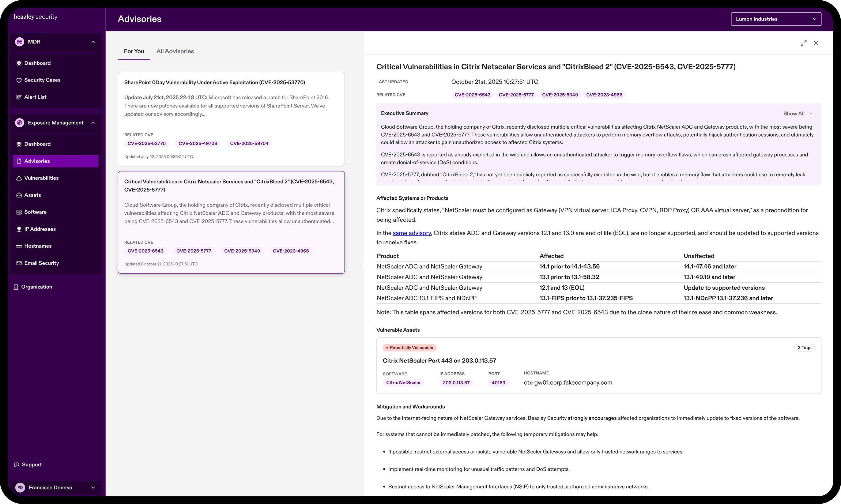Click the Vulnerabilities warning triangle icon
The width and height of the screenshot is (841, 504).
coord(19,178)
